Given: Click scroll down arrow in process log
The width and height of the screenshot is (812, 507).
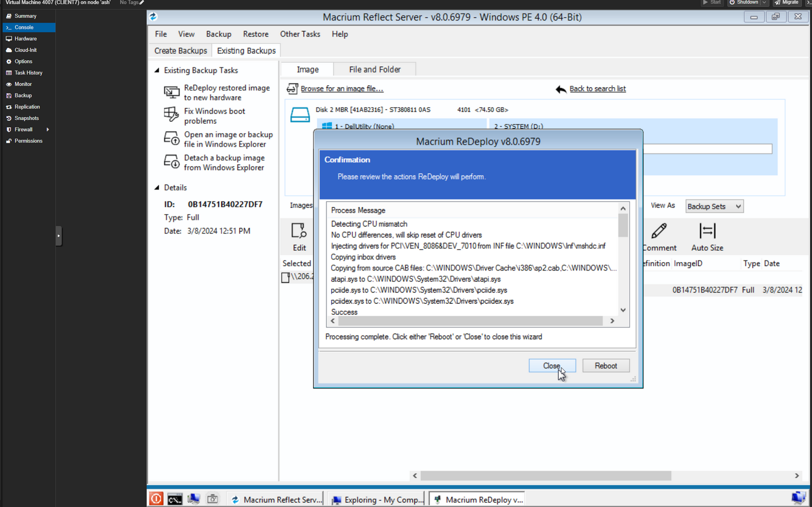Looking at the screenshot, I should 623,310.
